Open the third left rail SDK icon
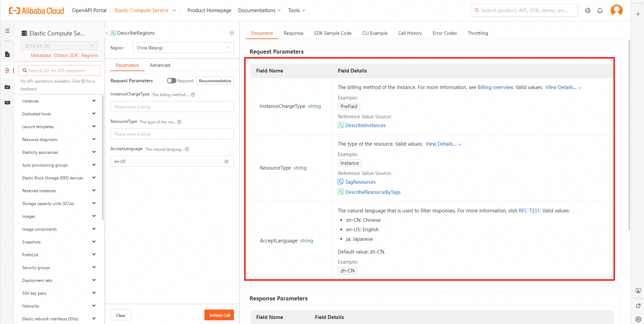Screen dimensions: 644x324 (7, 87)
